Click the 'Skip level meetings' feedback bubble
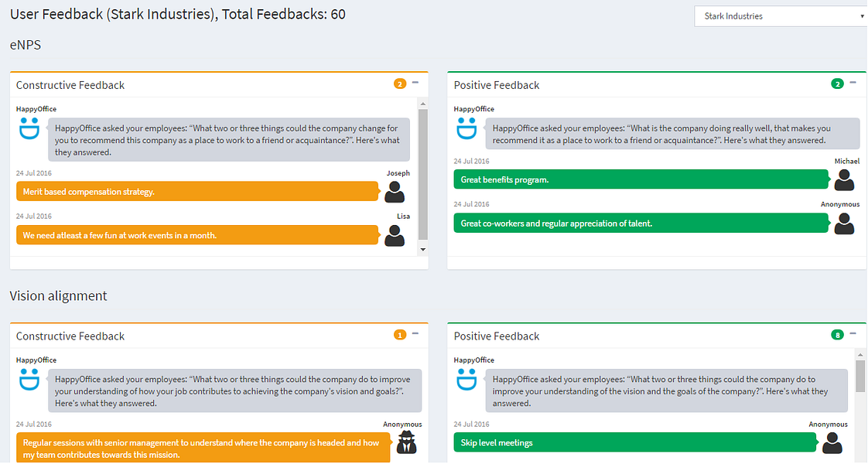The width and height of the screenshot is (868, 464). click(635, 443)
